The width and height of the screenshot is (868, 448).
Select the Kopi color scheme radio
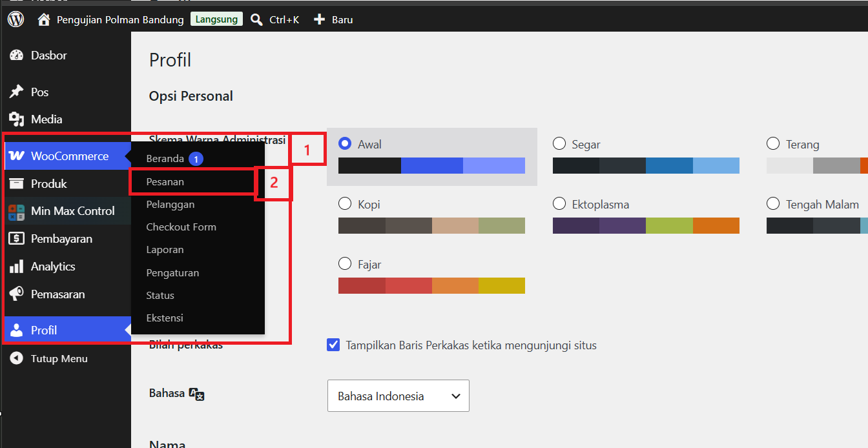[345, 204]
